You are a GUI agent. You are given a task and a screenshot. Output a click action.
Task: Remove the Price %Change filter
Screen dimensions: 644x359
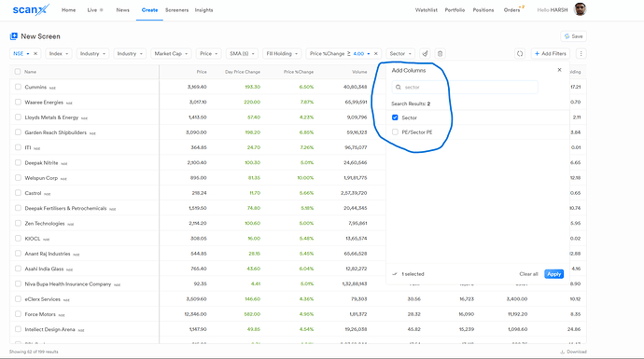tap(376, 53)
